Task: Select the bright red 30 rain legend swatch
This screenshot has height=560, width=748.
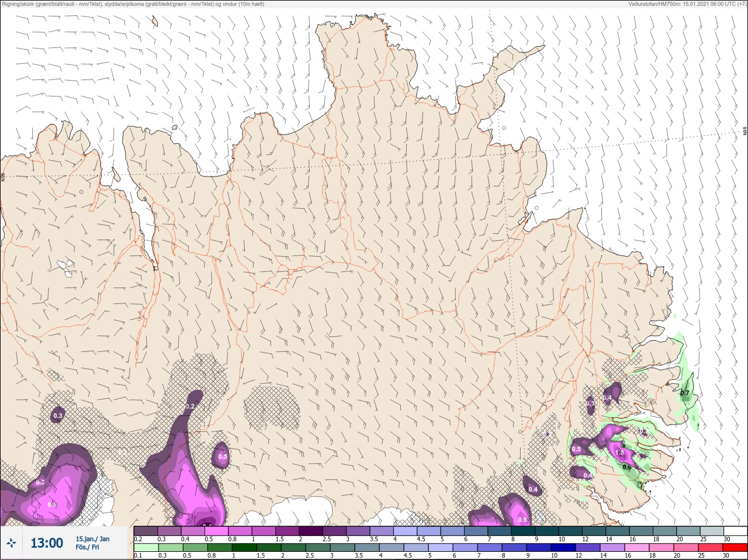Action: click(735, 548)
